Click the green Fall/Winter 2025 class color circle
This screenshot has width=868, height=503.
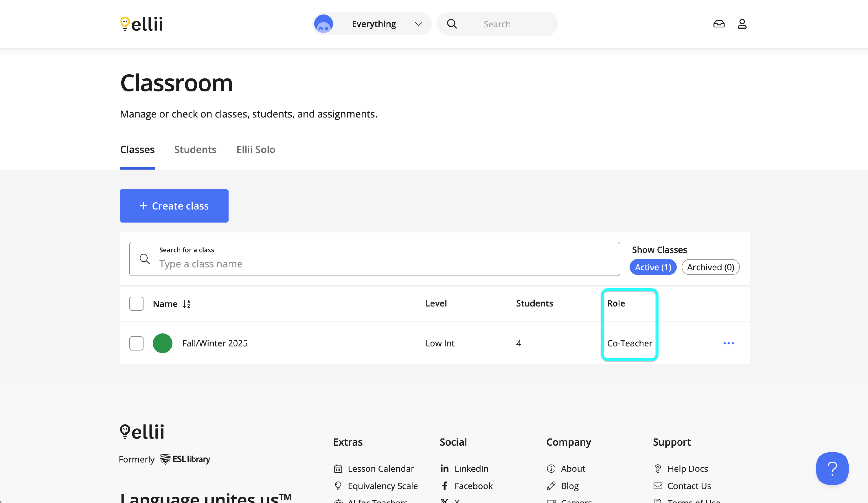click(x=163, y=344)
